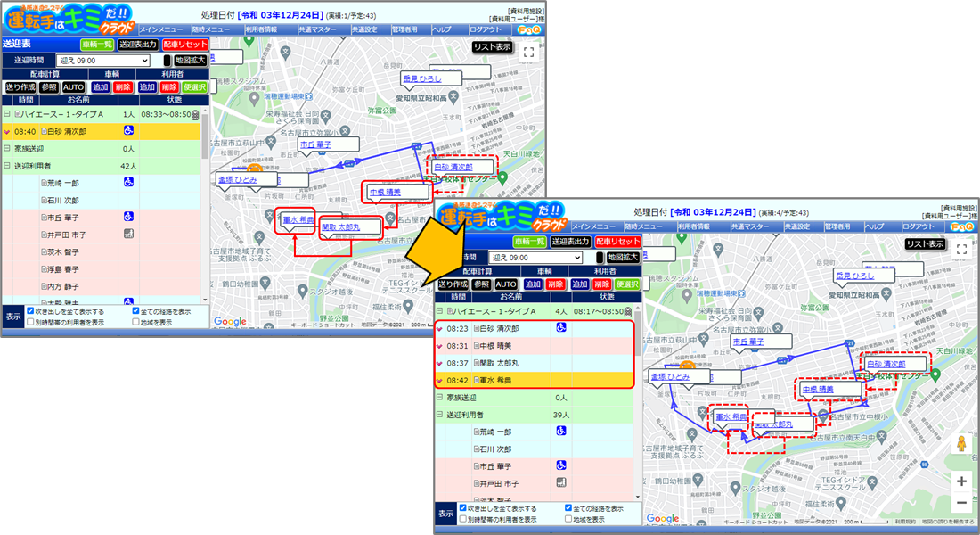Select the Street View pegman in lower-right map
This screenshot has width=980, height=535.
tap(961, 444)
